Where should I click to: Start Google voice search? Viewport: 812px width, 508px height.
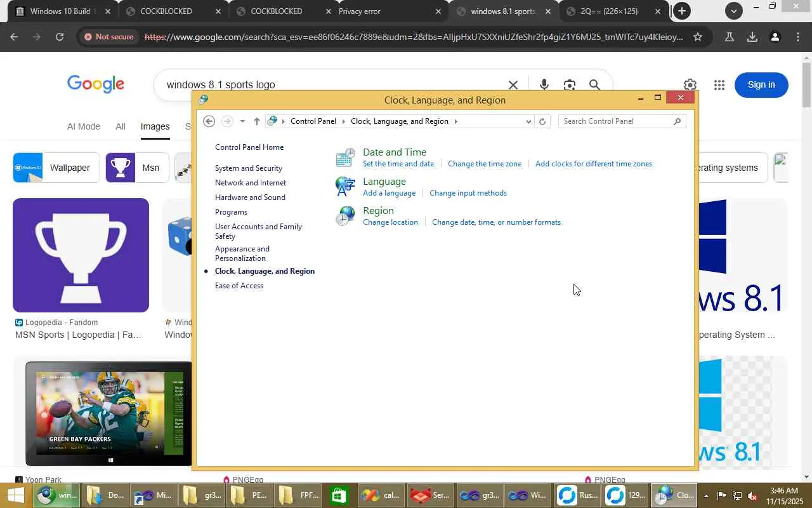[x=544, y=84]
